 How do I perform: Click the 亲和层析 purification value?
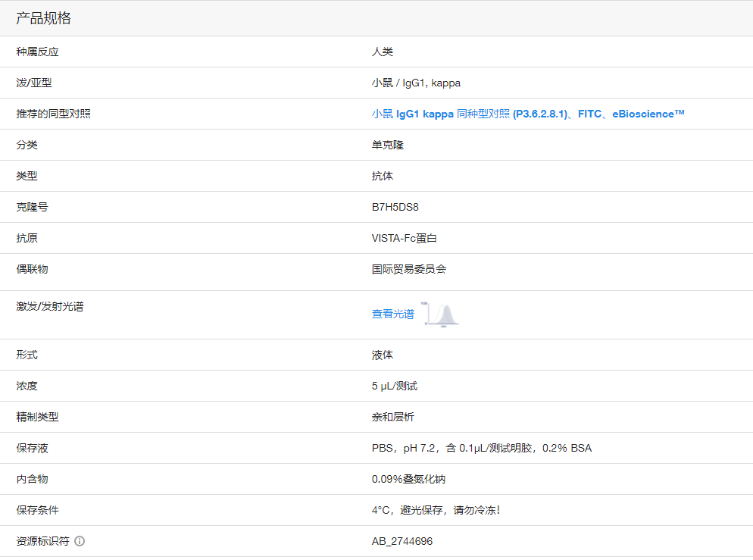[x=394, y=416]
